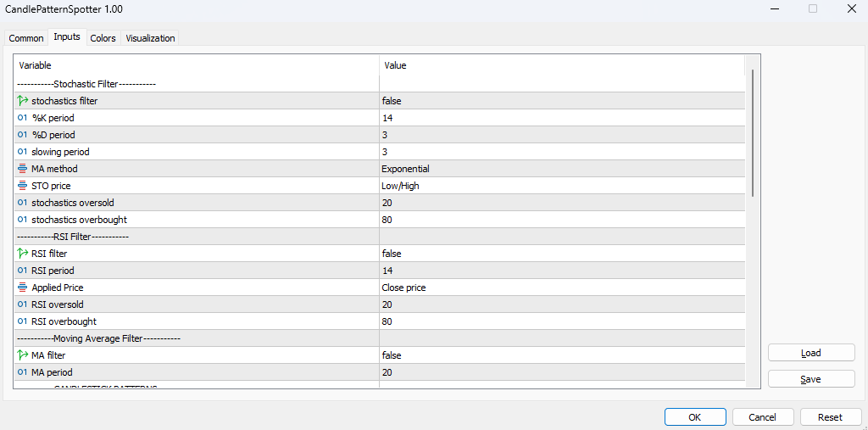Click the MA method enum icon
Screen dimensions: 868x430
coord(22,169)
